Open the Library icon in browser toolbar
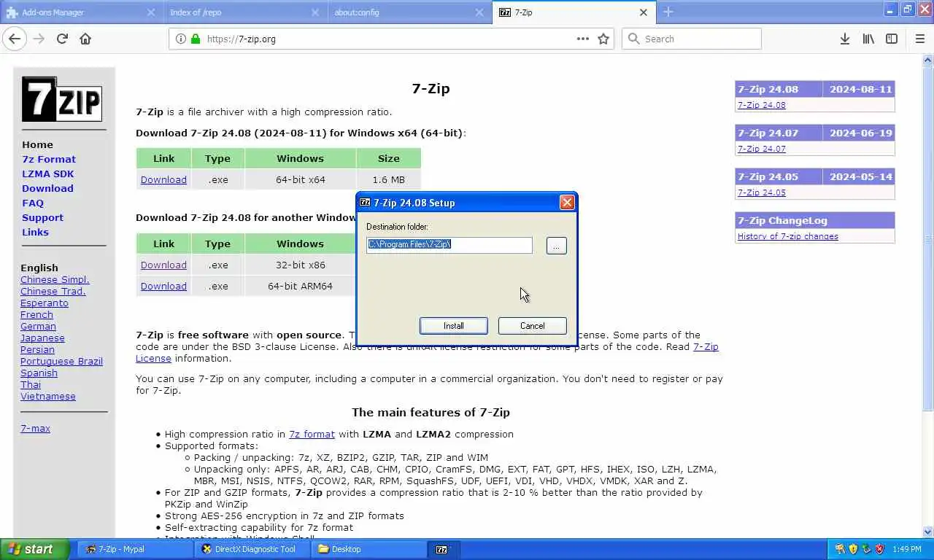Viewport: 934px width, 560px height. click(868, 39)
